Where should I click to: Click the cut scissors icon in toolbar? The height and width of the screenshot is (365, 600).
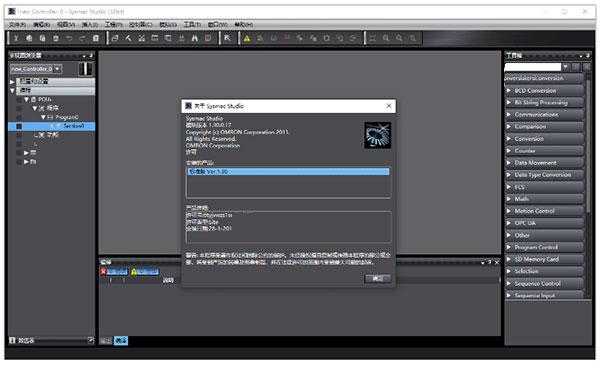16,38
